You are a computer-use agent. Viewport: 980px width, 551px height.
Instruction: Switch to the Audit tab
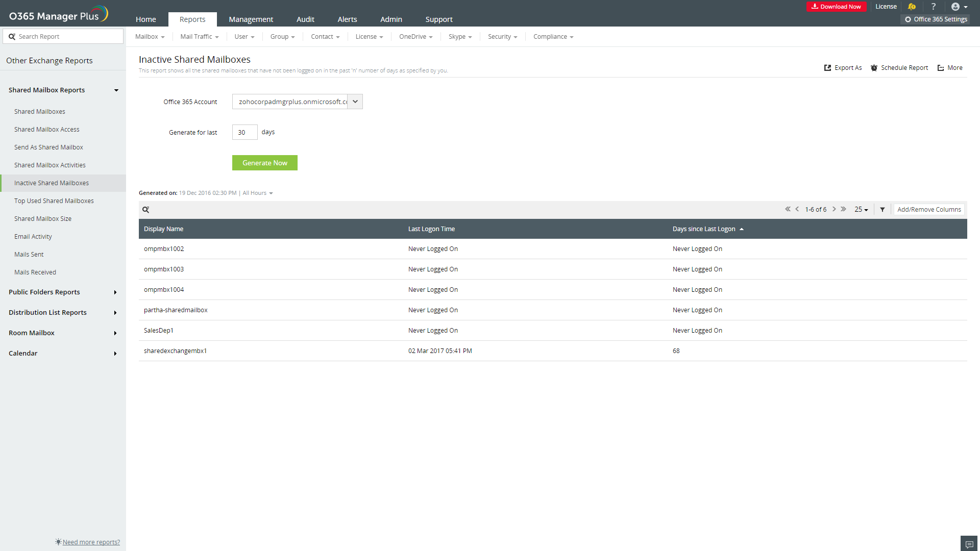point(305,19)
